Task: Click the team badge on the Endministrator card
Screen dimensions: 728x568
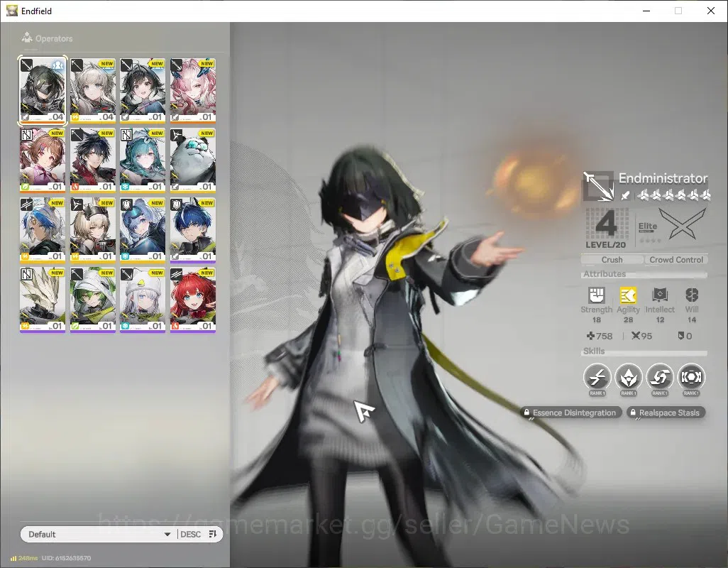Action: (x=58, y=65)
